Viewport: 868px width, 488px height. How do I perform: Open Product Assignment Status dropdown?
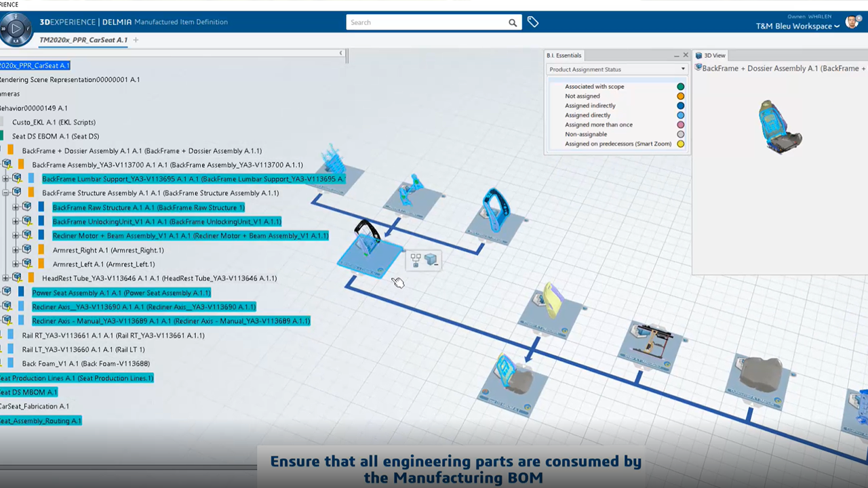(617, 69)
